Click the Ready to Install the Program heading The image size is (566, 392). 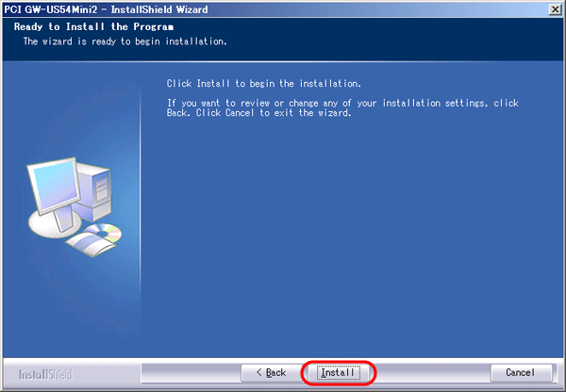tap(93, 26)
